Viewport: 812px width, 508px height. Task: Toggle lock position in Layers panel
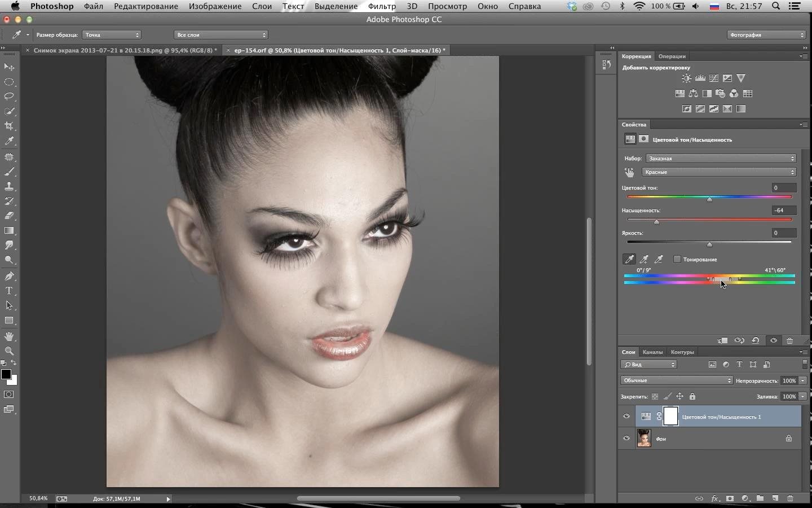click(x=680, y=397)
